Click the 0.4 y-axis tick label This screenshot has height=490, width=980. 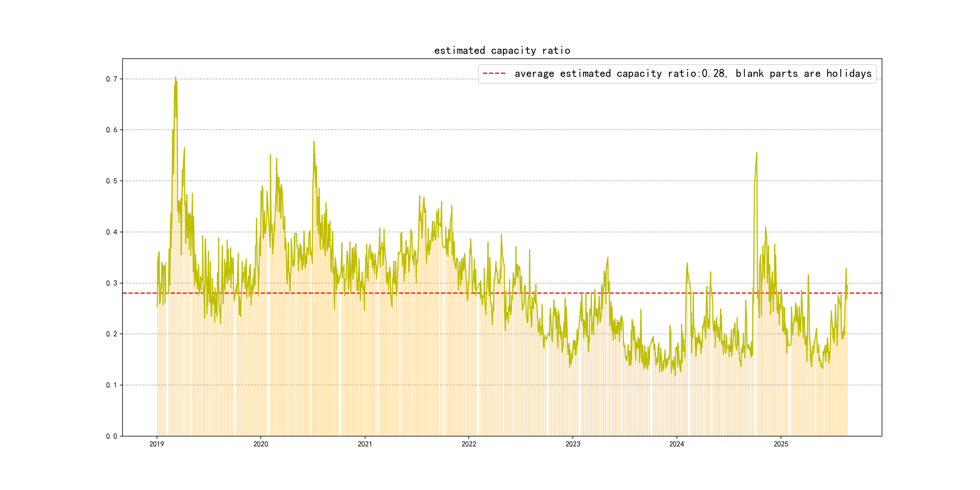pos(112,232)
